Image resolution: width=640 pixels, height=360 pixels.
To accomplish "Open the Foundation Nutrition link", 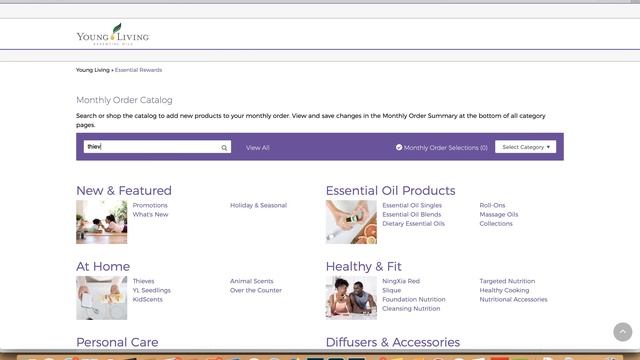I will [413, 300].
